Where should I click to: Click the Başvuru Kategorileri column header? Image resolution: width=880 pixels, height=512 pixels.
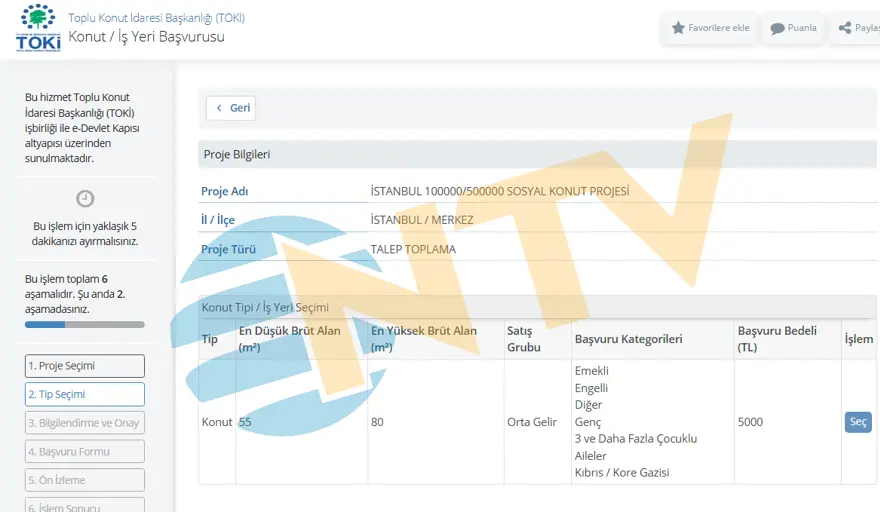point(628,339)
